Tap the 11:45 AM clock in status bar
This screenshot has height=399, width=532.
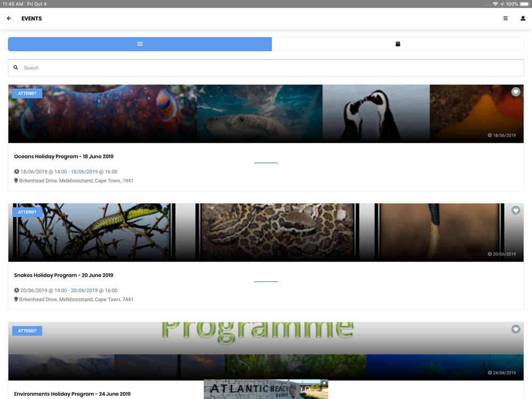point(13,4)
